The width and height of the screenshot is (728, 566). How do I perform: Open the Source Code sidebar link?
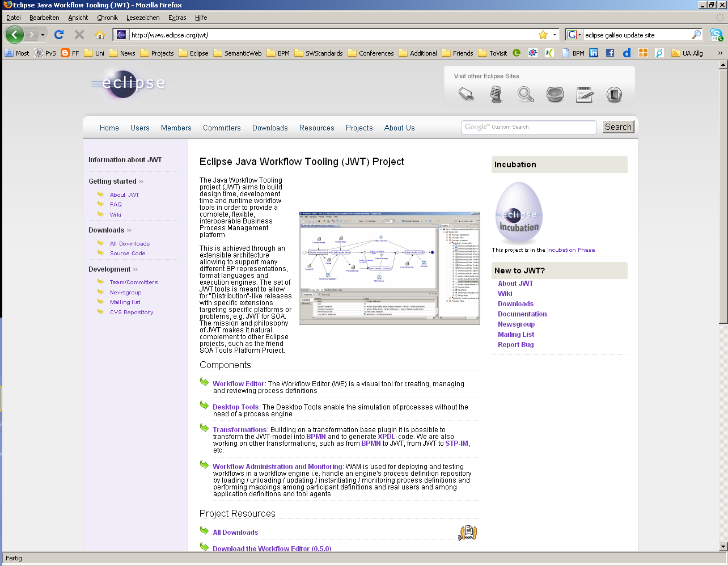coord(128,254)
